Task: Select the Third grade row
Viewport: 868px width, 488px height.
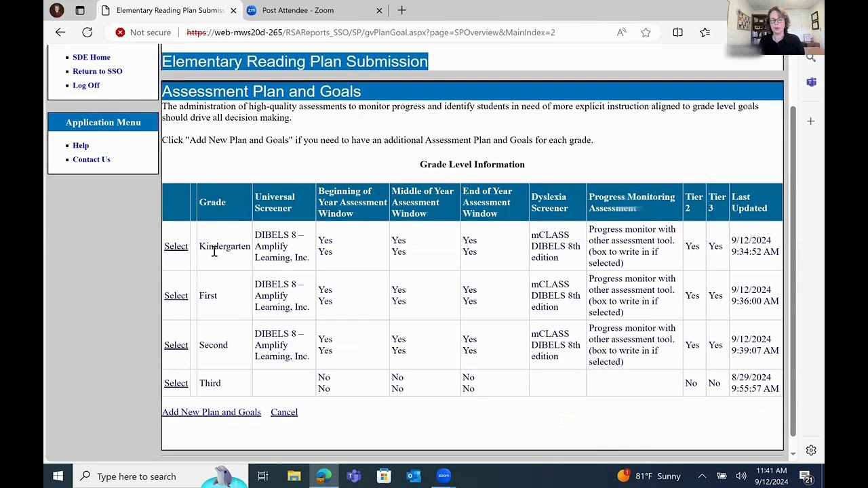Action: (x=176, y=383)
